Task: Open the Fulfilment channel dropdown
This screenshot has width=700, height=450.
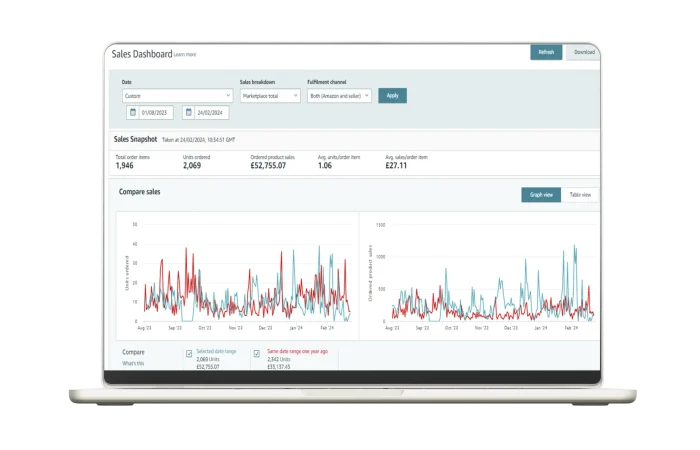Action: (x=339, y=96)
